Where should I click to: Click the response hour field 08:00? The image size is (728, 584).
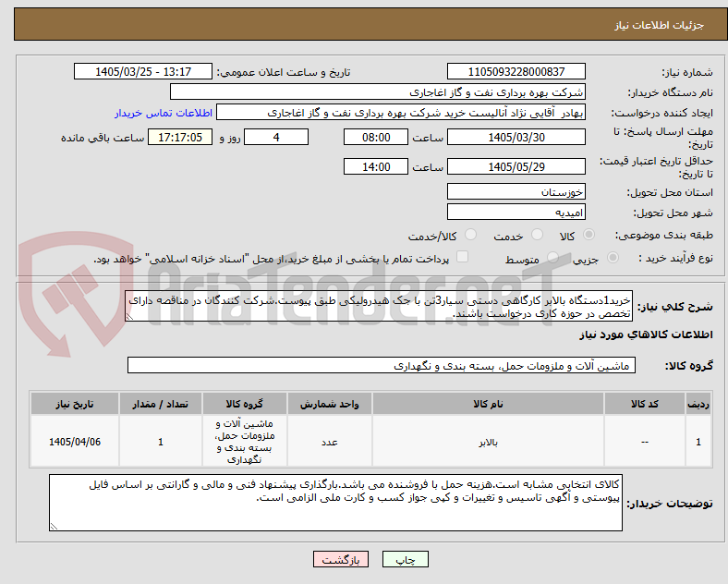coord(376,137)
